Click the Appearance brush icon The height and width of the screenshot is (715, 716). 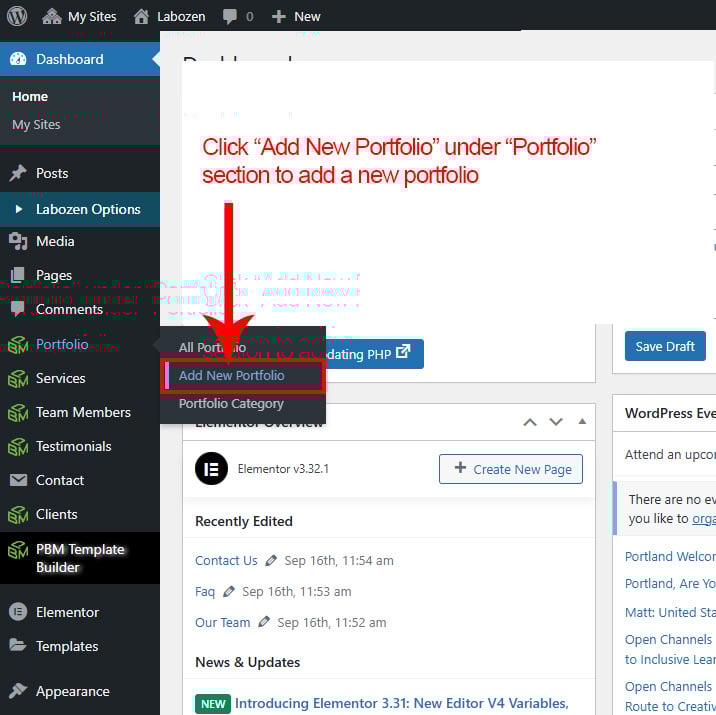click(x=18, y=691)
